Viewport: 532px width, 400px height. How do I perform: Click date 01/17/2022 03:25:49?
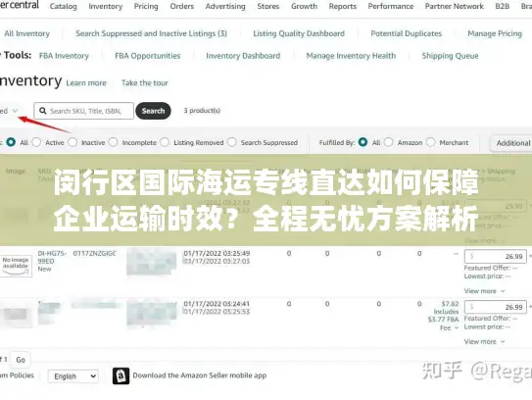[217, 253]
